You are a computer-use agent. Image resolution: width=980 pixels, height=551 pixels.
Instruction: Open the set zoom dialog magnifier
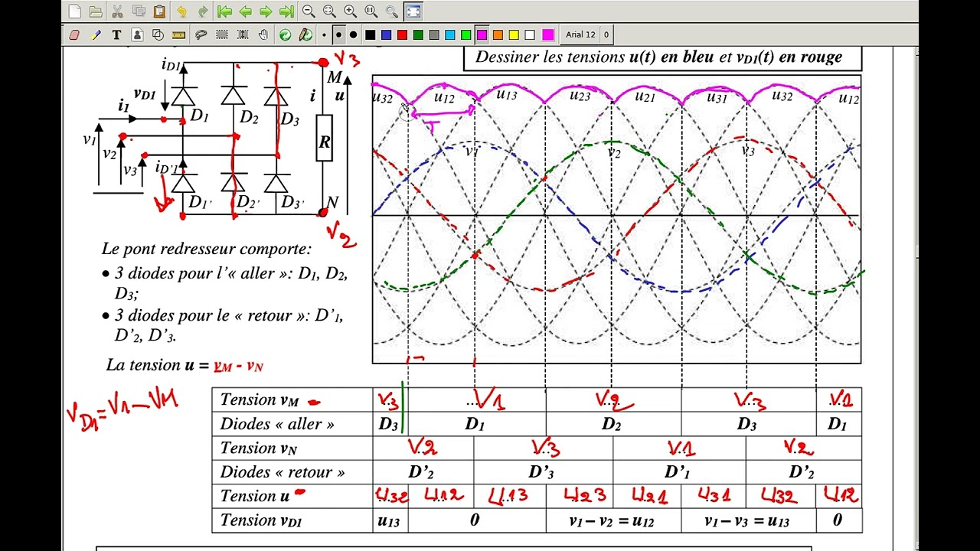point(391,11)
